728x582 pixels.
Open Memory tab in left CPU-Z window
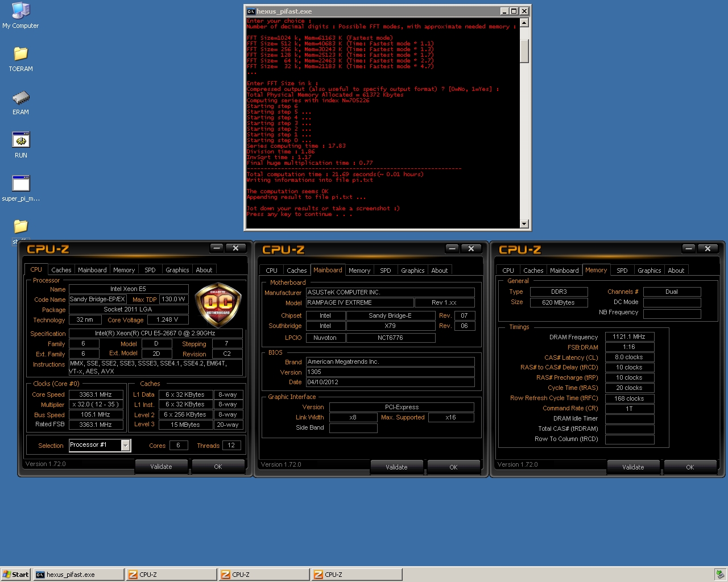pyautogui.click(x=124, y=270)
